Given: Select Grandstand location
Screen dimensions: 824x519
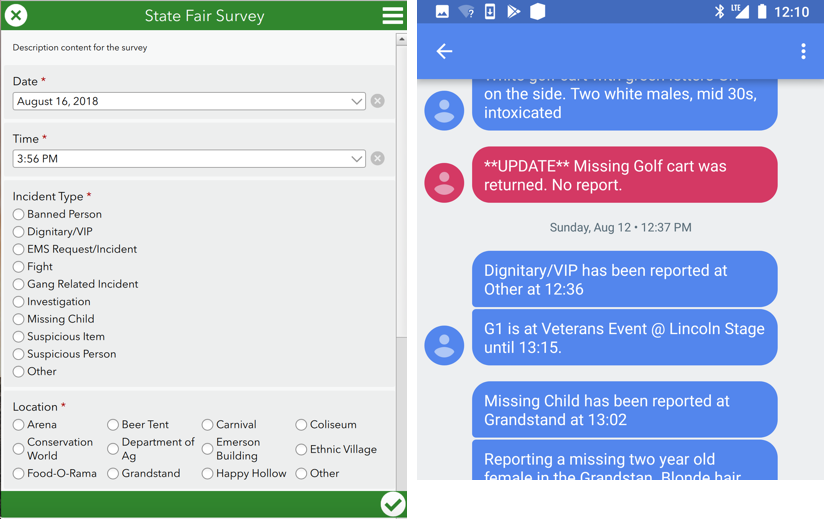Looking at the screenshot, I should (113, 473).
